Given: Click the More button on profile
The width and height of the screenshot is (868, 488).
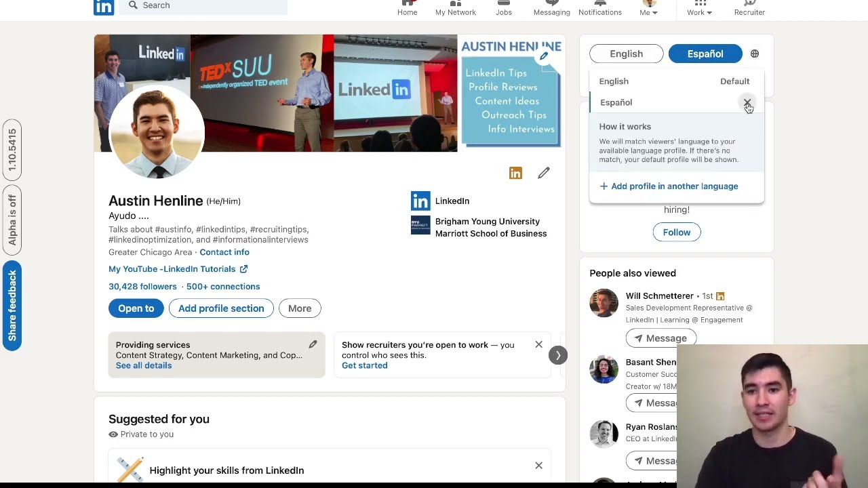Looking at the screenshot, I should pyautogui.click(x=300, y=308).
